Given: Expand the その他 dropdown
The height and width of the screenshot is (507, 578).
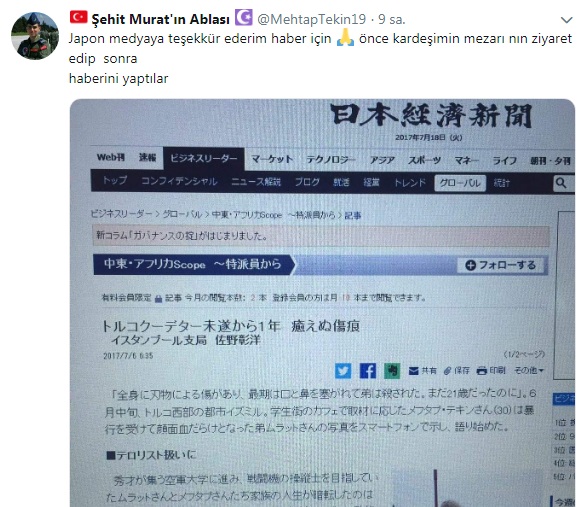Looking at the screenshot, I should 529,370.
